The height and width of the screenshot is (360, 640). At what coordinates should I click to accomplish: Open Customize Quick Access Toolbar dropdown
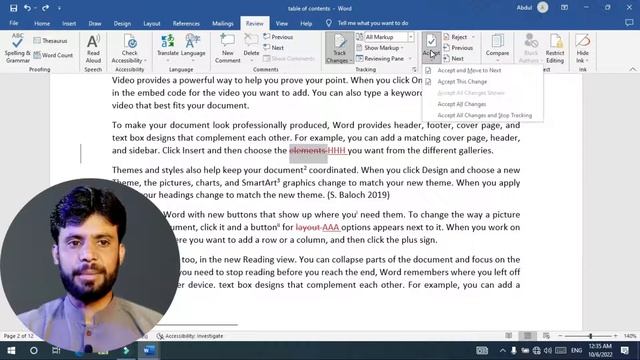pyautogui.click(x=59, y=8)
